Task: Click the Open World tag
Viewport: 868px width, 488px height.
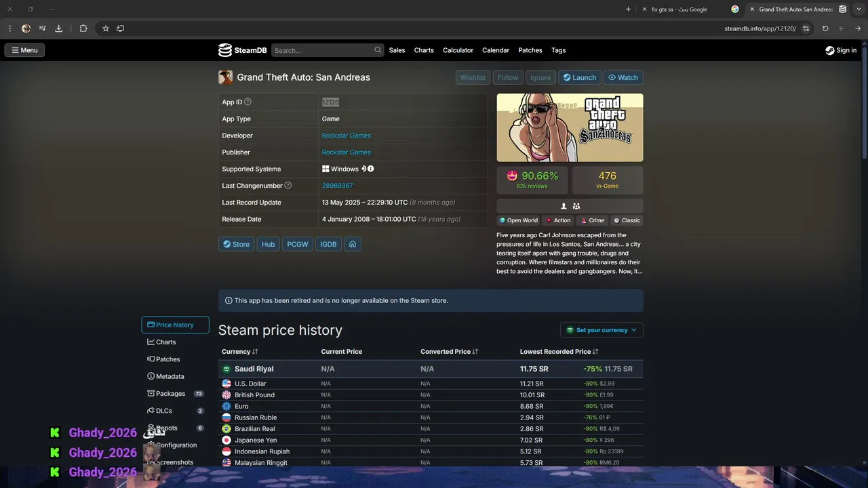Action: point(518,220)
